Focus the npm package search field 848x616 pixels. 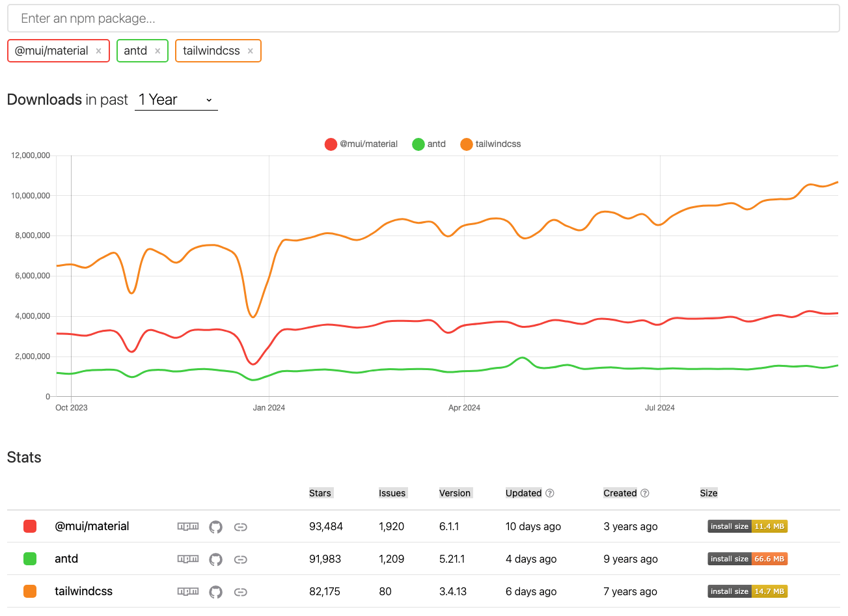click(424, 18)
